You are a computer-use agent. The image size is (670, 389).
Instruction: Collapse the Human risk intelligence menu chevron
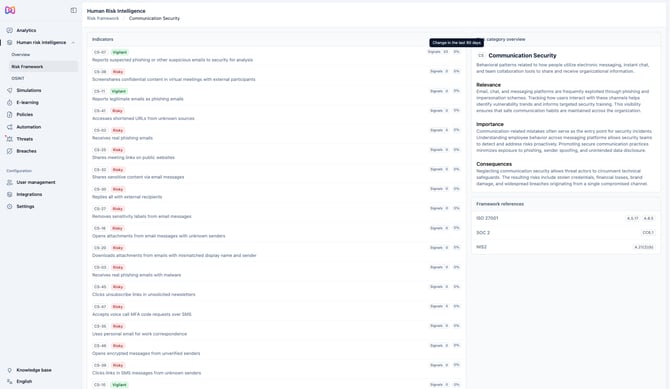pos(73,42)
